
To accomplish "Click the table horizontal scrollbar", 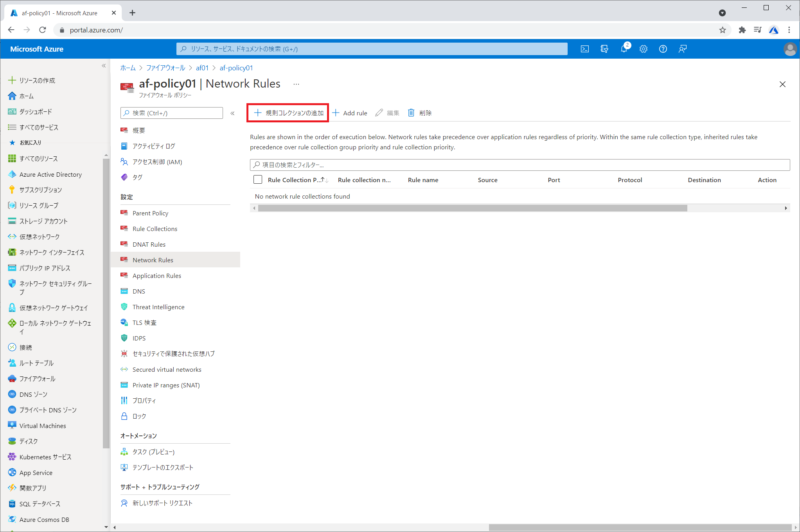I will tap(472, 208).
